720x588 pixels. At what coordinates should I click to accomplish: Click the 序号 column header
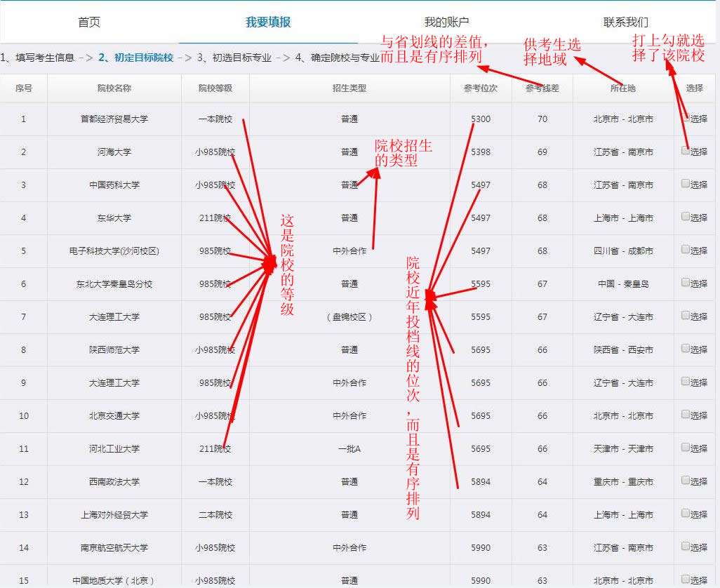point(23,88)
